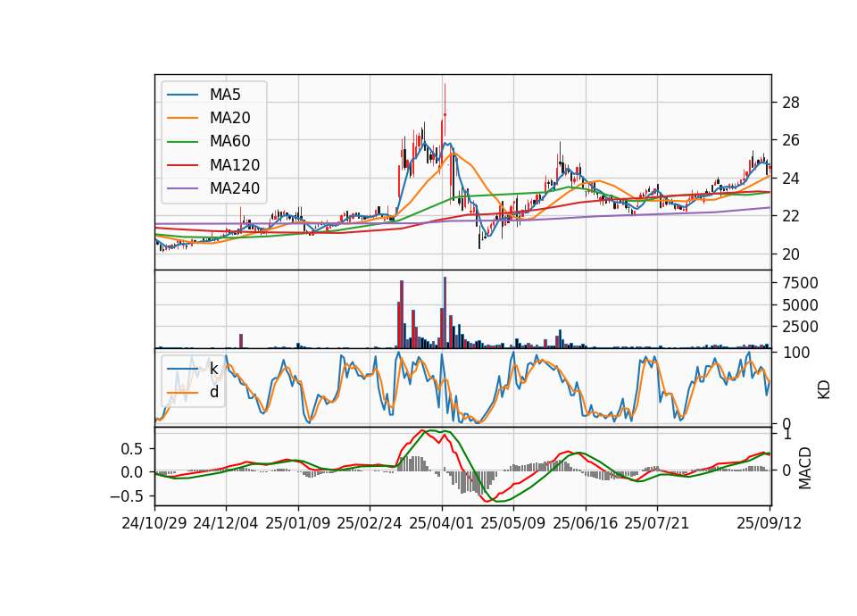Click the volume axis value 2500
Image resolution: width=857 pixels, height=616 pixels.
pos(800,327)
